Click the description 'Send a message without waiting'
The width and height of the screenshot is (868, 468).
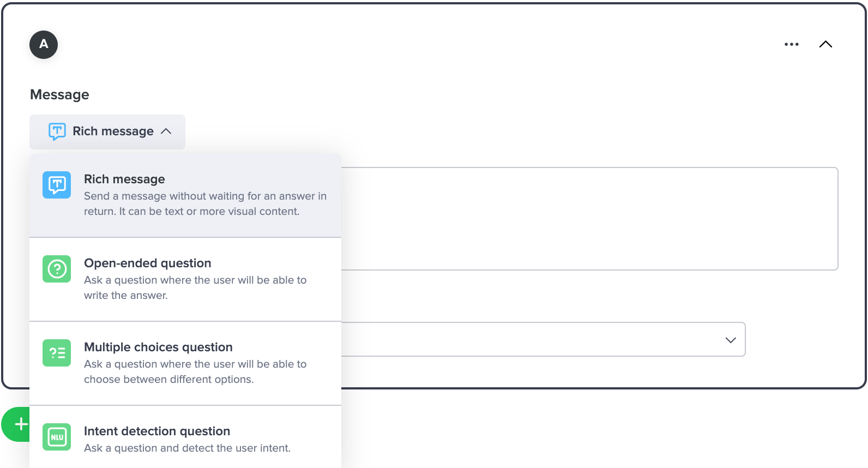point(205,203)
